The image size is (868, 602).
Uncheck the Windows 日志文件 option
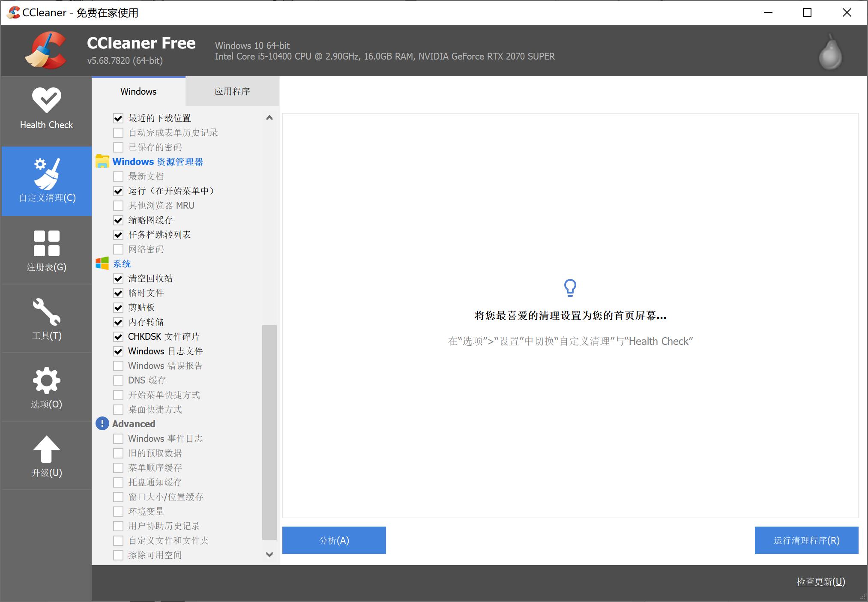[x=118, y=351]
